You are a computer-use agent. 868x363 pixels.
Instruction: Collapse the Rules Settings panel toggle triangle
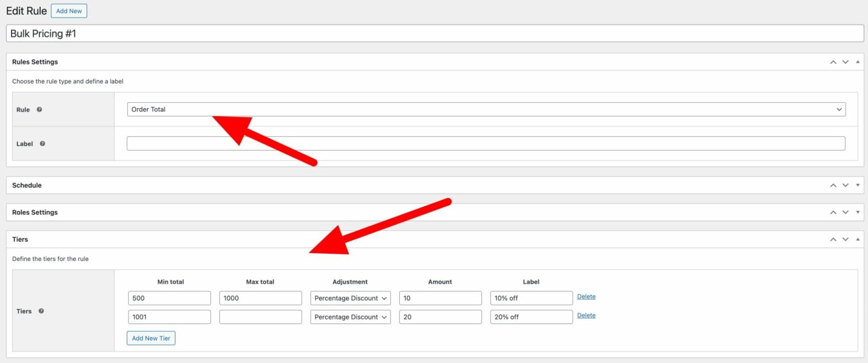(858, 62)
